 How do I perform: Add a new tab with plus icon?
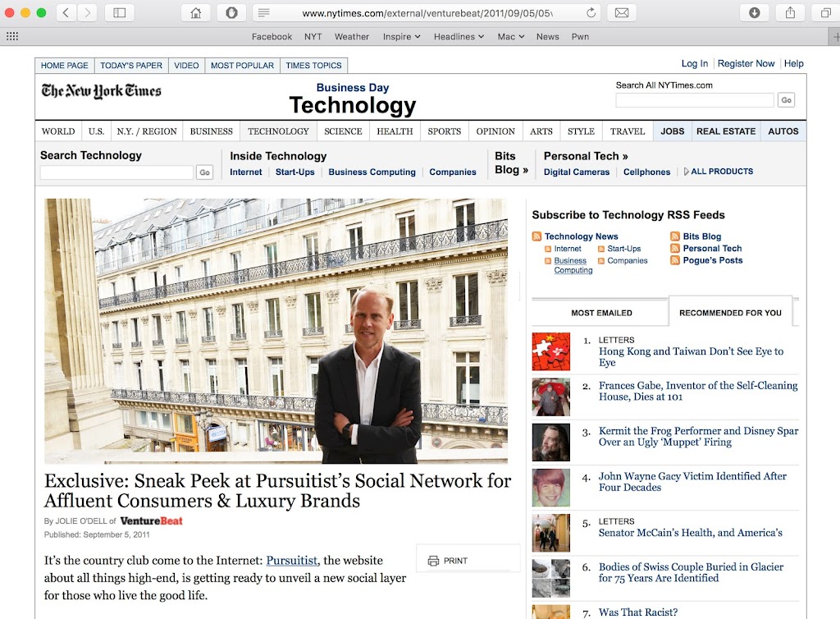coord(834,36)
